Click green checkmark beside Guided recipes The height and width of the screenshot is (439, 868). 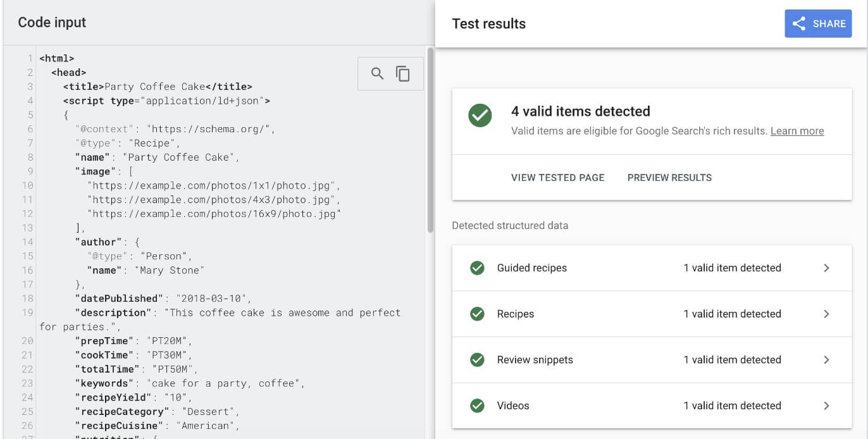[x=477, y=268]
